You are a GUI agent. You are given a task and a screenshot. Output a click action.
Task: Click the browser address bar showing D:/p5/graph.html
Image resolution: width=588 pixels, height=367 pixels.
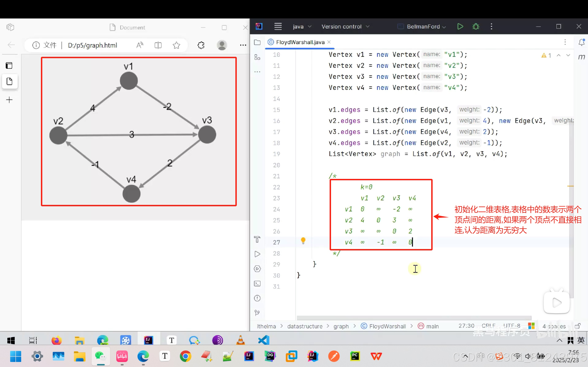92,45
